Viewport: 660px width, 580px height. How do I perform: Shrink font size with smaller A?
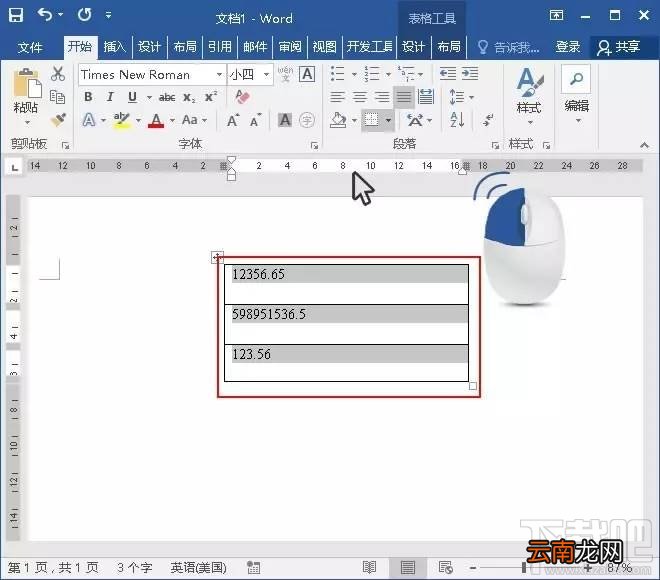pos(255,121)
